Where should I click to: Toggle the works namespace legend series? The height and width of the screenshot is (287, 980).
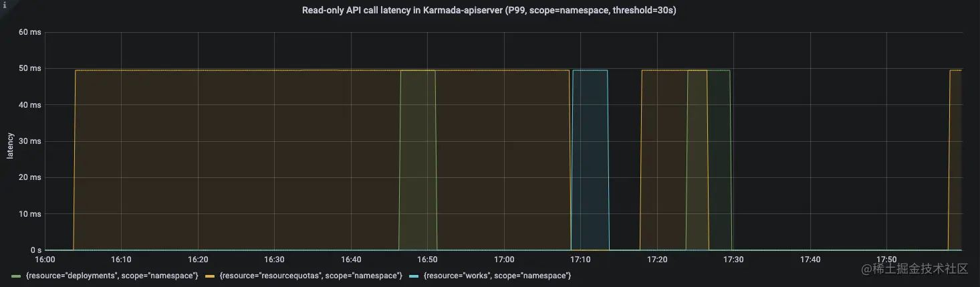click(x=497, y=275)
